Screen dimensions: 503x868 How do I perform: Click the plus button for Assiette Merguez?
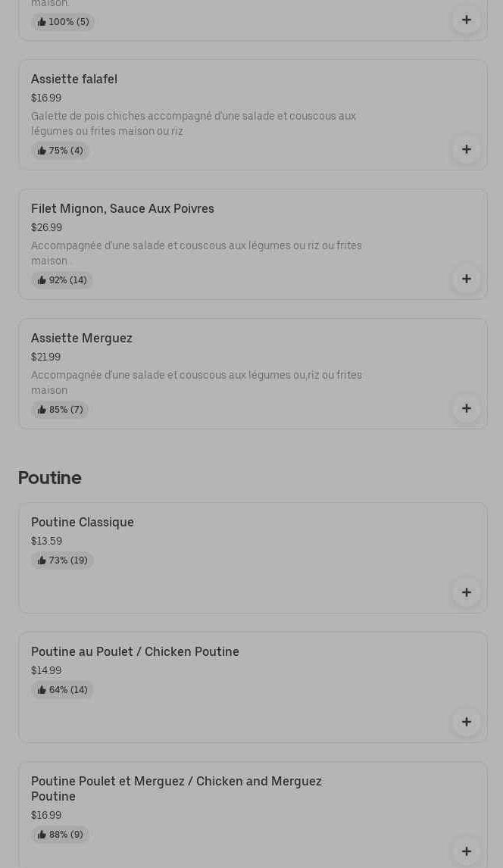pyautogui.click(x=466, y=408)
